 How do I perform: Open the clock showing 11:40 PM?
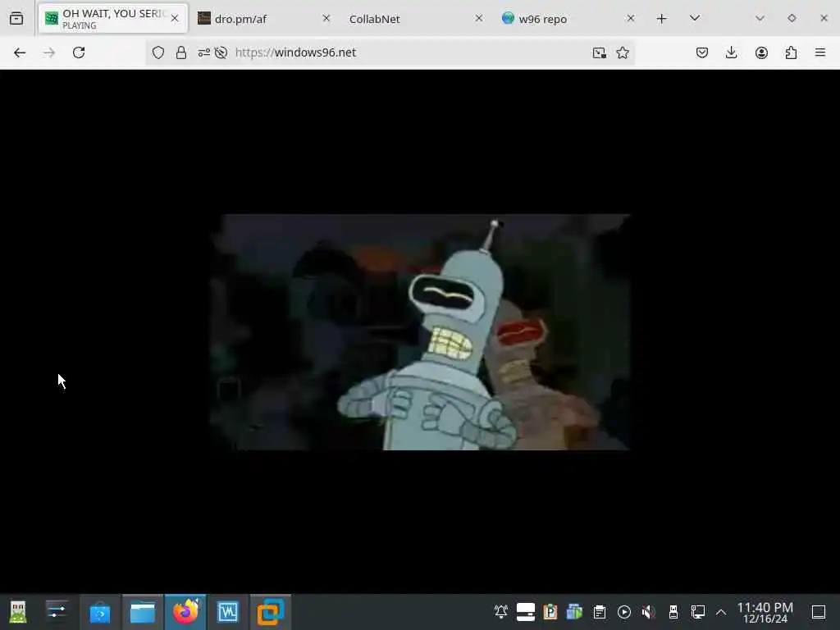click(765, 612)
